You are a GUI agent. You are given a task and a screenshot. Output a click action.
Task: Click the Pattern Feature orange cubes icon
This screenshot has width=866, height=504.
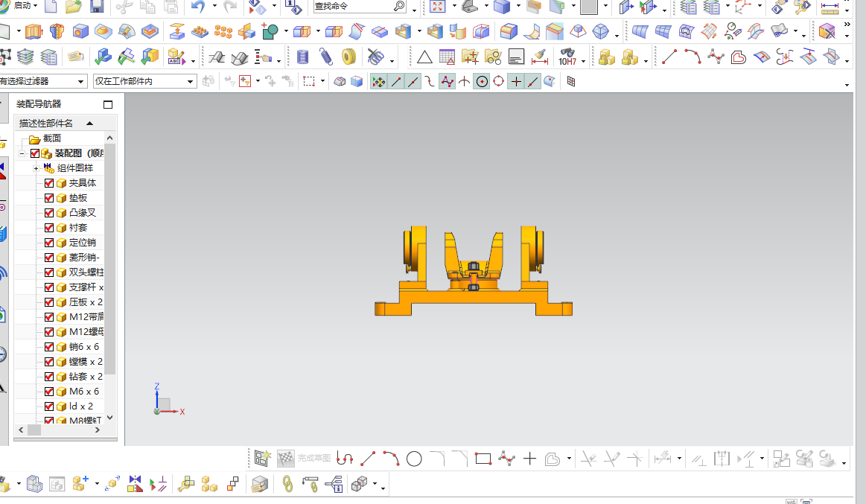click(x=223, y=31)
